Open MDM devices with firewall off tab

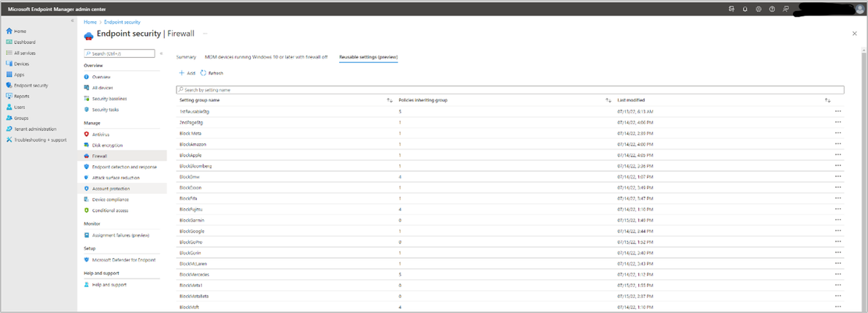(266, 57)
